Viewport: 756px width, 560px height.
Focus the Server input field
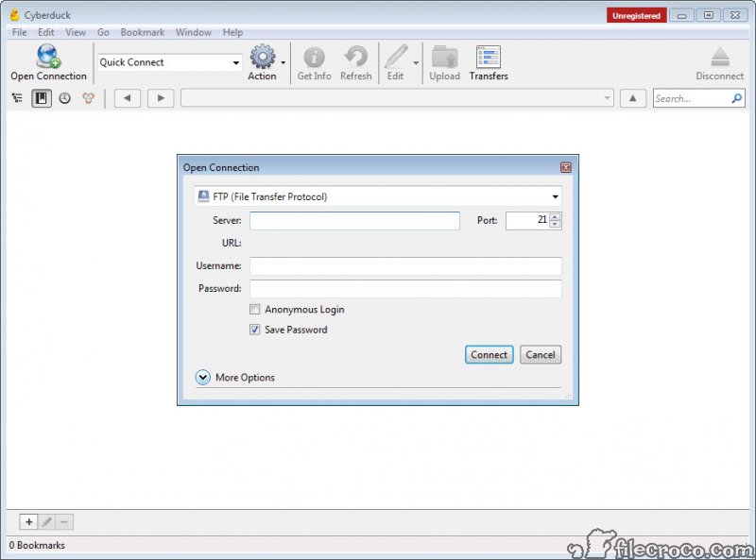click(354, 220)
